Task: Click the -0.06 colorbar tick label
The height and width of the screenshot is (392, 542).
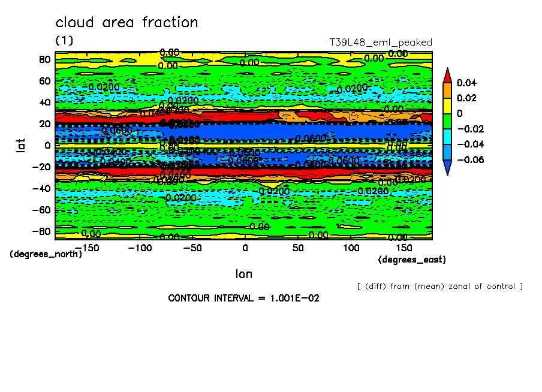Action: point(471,159)
